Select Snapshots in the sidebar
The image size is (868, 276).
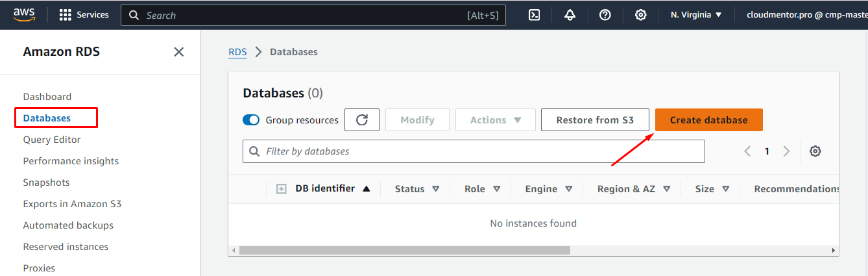tap(46, 182)
